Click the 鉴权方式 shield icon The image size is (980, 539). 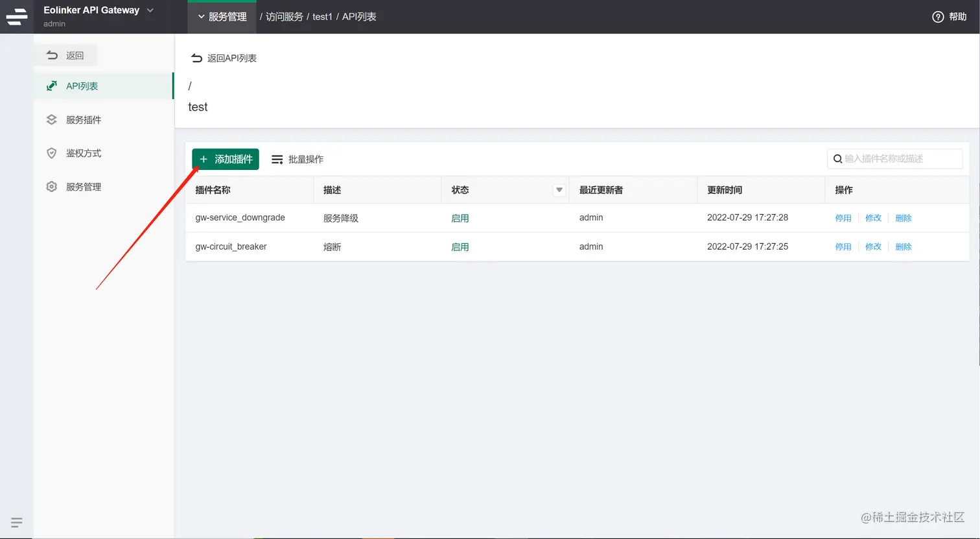pyautogui.click(x=51, y=153)
